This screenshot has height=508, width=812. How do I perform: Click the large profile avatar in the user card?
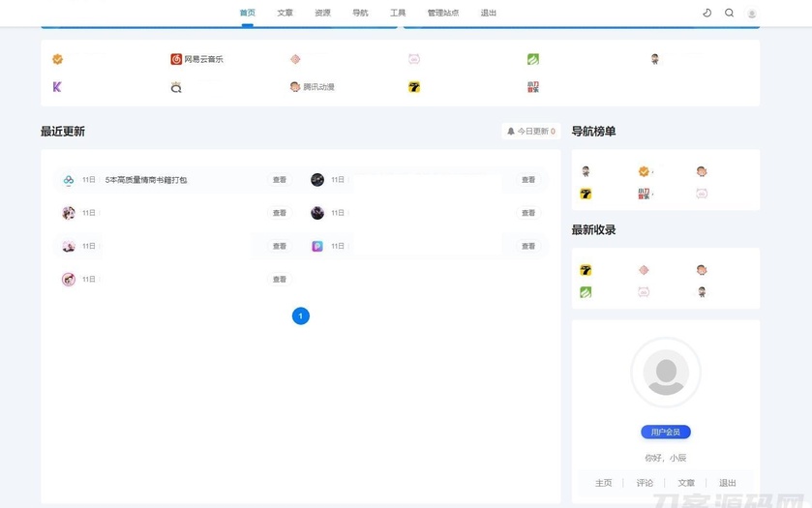tap(666, 373)
